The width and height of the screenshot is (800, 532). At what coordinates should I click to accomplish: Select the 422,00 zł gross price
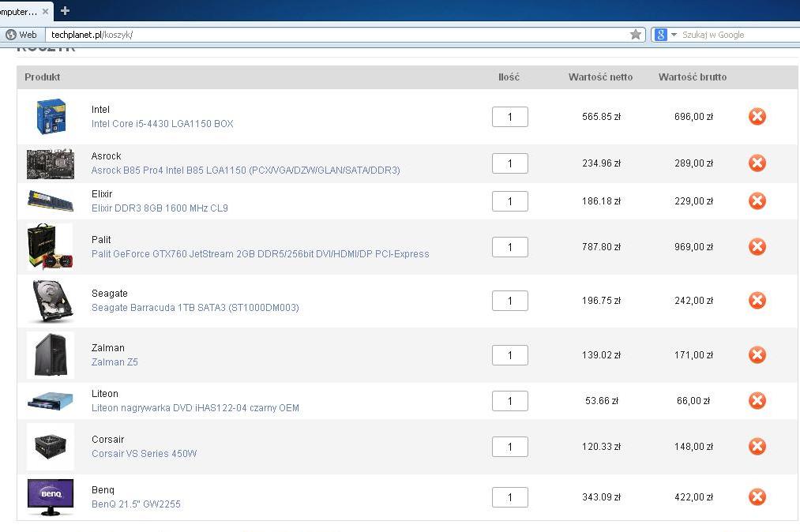coord(693,496)
